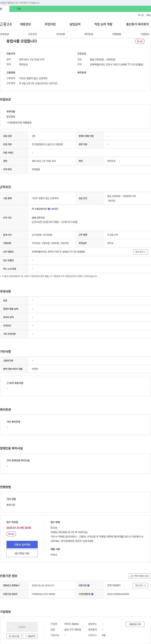This screenshot has height=644, width=151.
Task: Click company name 라티오 (Ratio)
Action: [72, 624]
